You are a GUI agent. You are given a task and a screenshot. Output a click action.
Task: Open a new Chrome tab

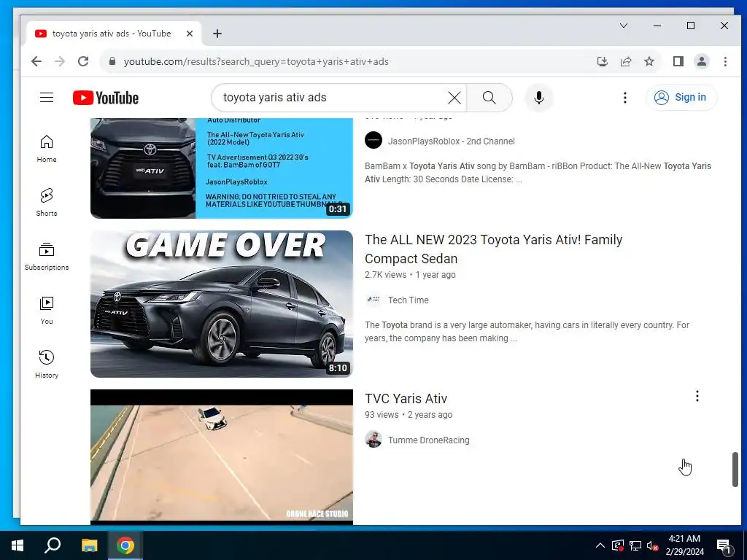click(217, 34)
